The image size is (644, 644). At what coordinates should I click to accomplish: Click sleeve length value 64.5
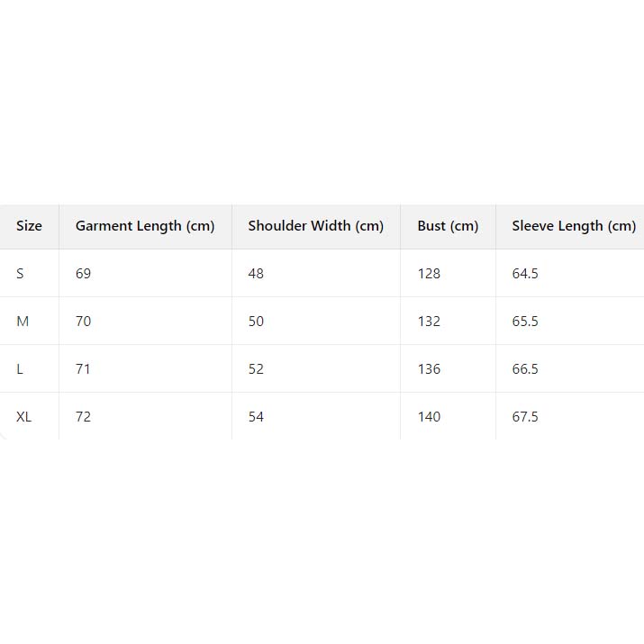(525, 274)
